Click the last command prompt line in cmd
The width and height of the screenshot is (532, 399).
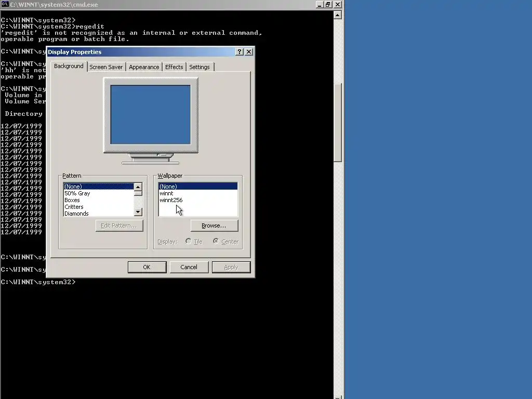click(38, 282)
